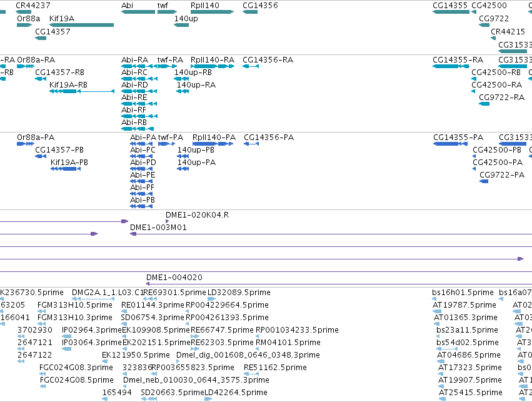Screen dimensions: 532x402
Task: Click the CG14355-RA transcript label
Action: pos(458,60)
